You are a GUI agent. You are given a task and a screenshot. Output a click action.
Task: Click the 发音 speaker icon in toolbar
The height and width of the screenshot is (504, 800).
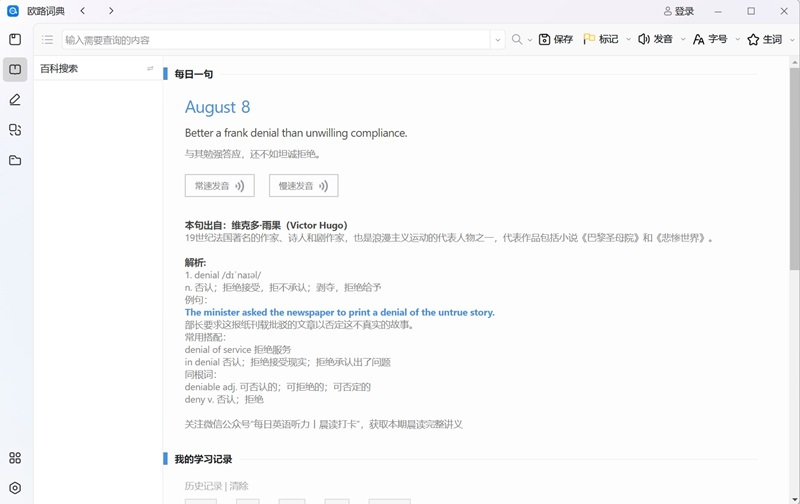tap(644, 40)
